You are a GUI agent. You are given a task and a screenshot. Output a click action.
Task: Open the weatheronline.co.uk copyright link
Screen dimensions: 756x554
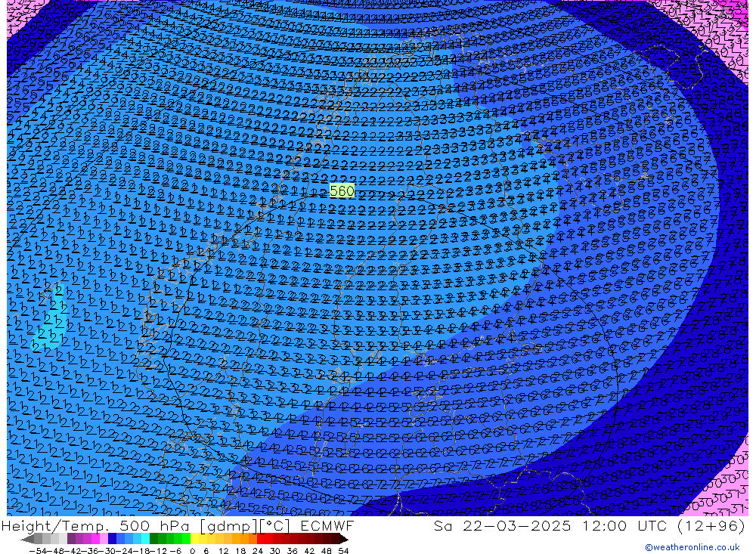692,547
